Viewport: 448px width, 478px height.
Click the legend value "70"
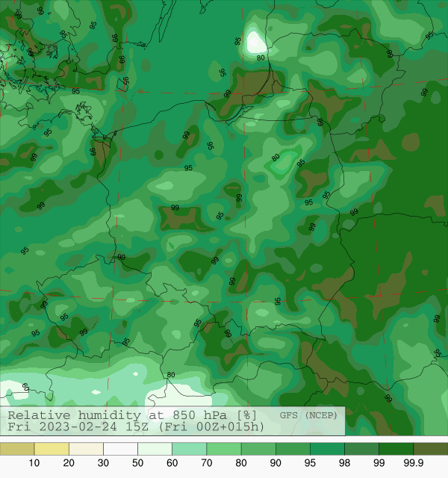click(206, 463)
